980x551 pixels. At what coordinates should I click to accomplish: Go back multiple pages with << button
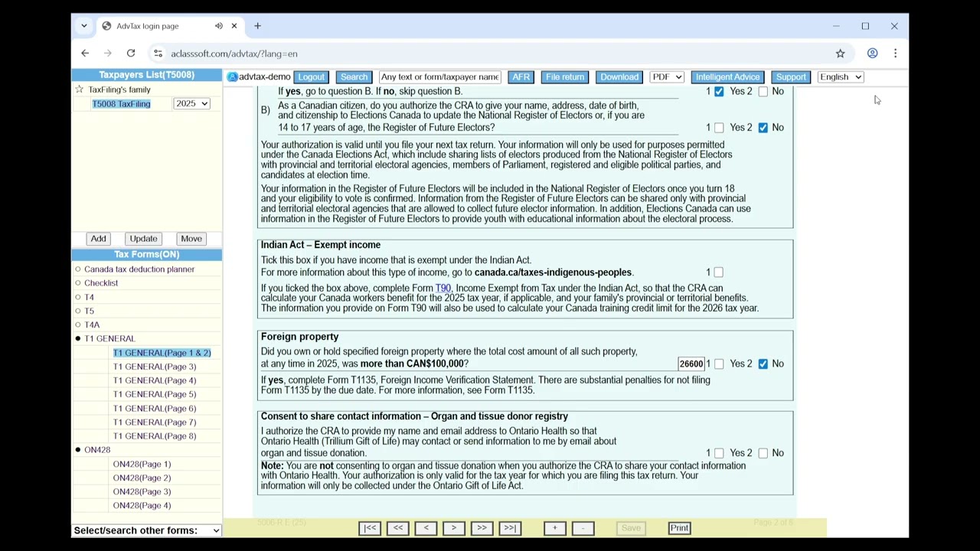(398, 528)
